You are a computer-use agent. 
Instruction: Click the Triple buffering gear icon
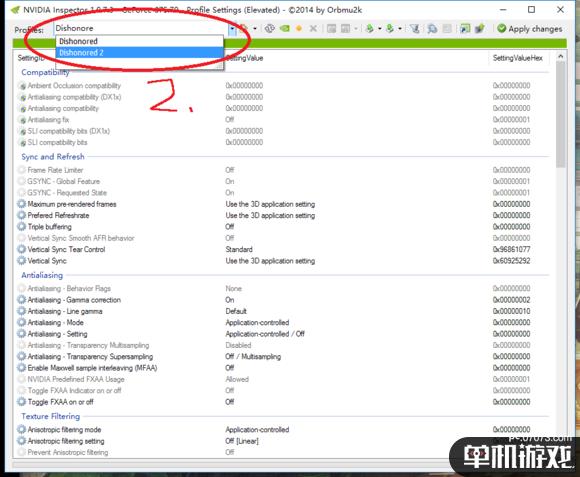[21, 227]
